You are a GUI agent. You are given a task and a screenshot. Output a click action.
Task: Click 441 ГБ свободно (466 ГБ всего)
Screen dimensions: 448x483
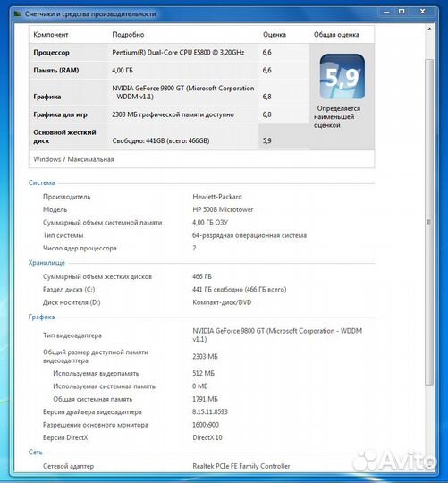coord(240,290)
